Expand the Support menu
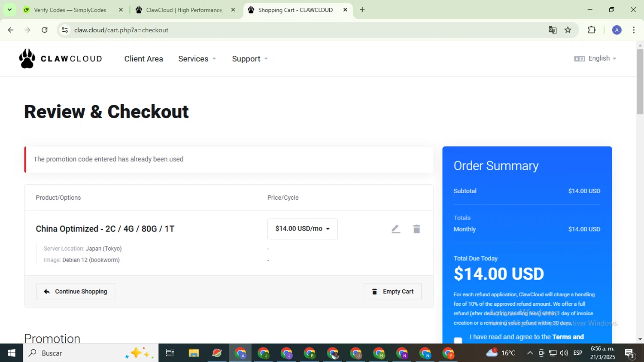 tap(250, 59)
